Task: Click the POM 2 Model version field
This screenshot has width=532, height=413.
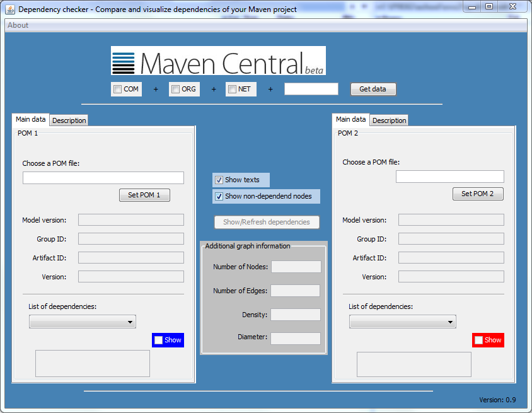Action: [x=451, y=220]
